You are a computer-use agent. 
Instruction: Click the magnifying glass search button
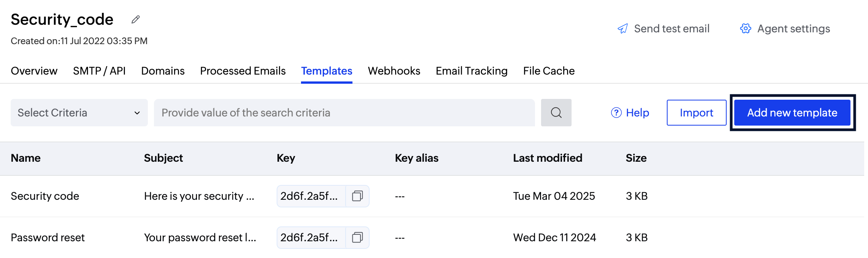pyautogui.click(x=556, y=113)
